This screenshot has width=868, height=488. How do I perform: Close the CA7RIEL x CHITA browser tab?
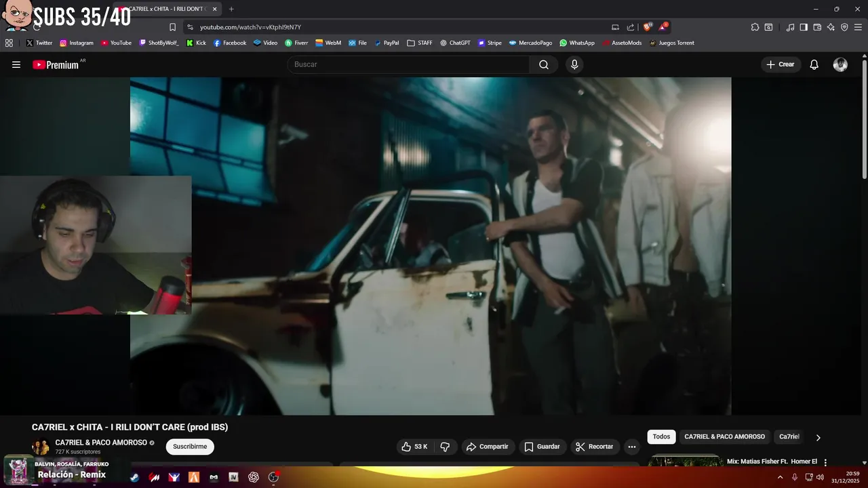tap(214, 9)
